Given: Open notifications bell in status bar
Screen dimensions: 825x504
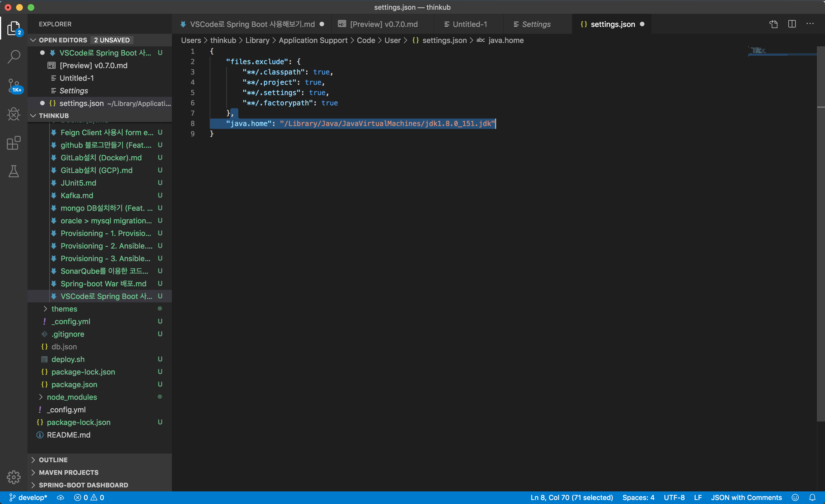Looking at the screenshot, I should [812, 497].
